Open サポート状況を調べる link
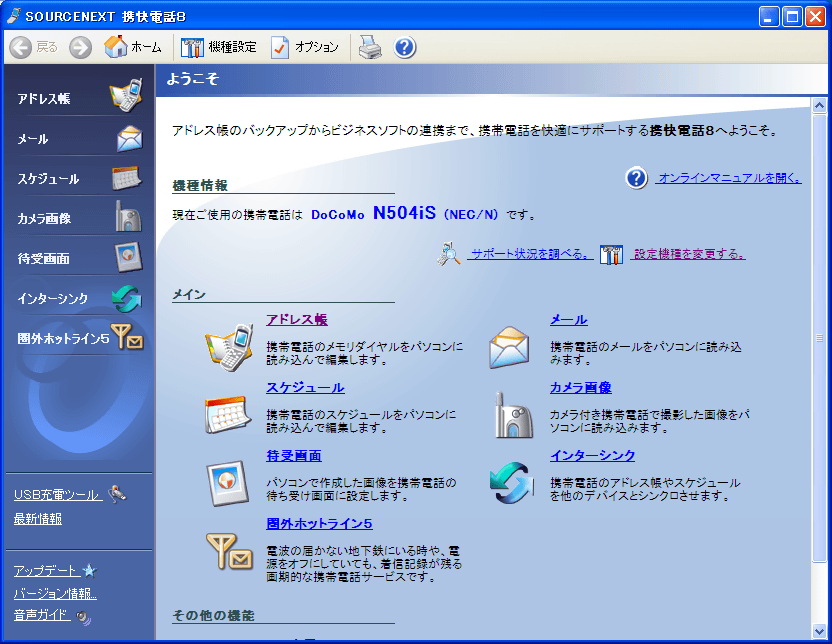Image resolution: width=832 pixels, height=644 pixels. click(x=530, y=254)
